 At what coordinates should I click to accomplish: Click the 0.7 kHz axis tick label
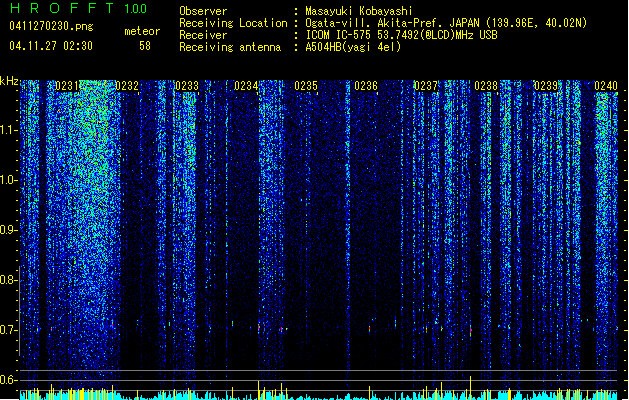8,330
